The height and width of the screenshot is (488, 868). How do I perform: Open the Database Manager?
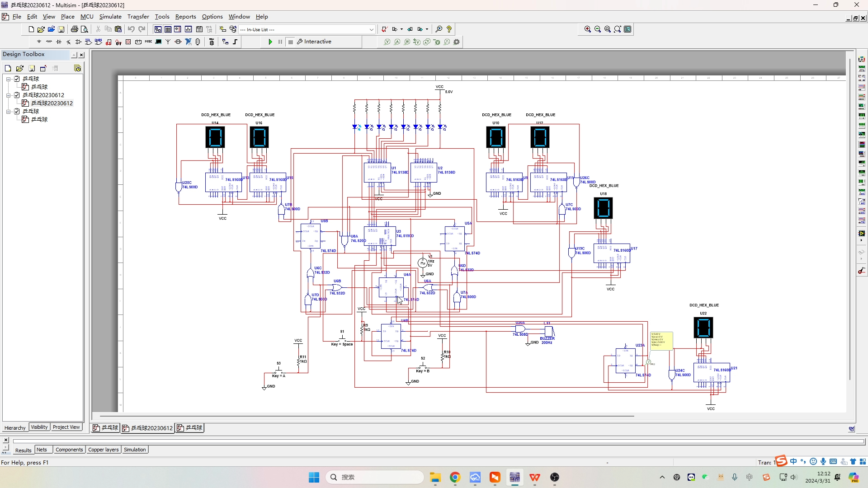(233, 29)
